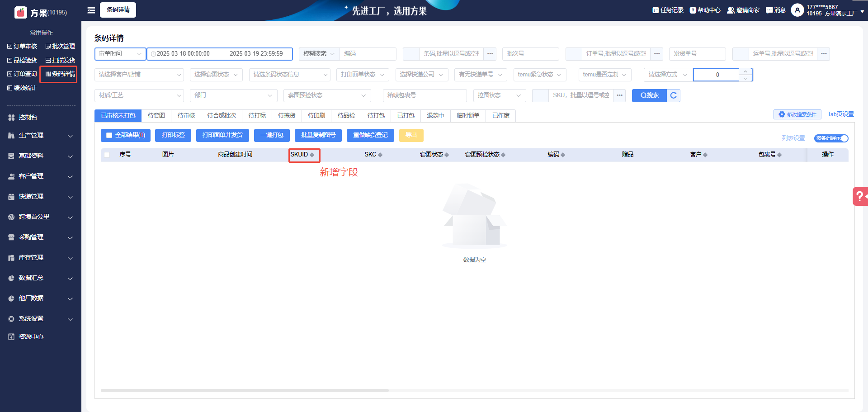The width and height of the screenshot is (868, 412).
Task: Open 邀请商家 in the top bar
Action: point(743,10)
